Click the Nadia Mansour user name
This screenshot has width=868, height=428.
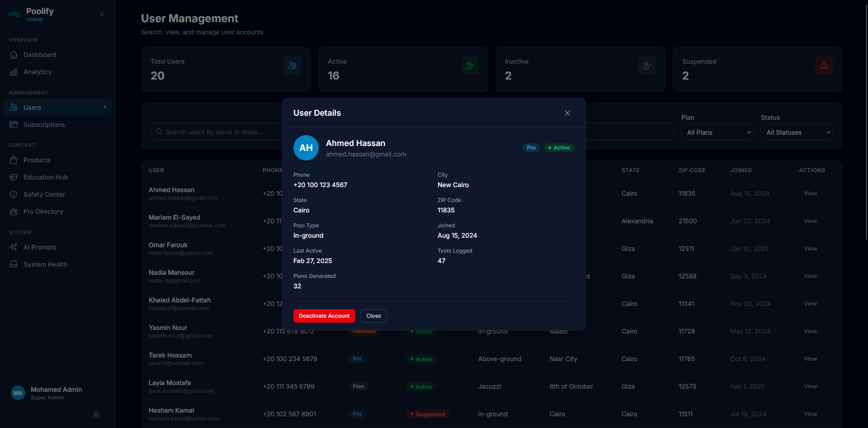pyautogui.click(x=171, y=273)
